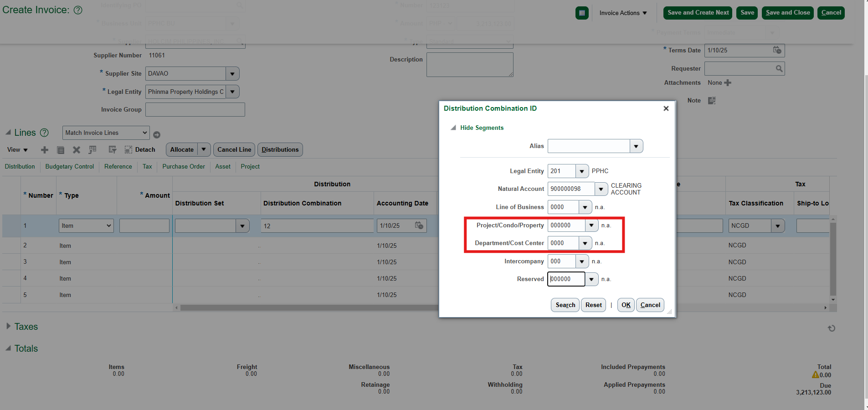Open Accounting Date calendar for line 1
The image size is (868, 410).
(x=419, y=225)
